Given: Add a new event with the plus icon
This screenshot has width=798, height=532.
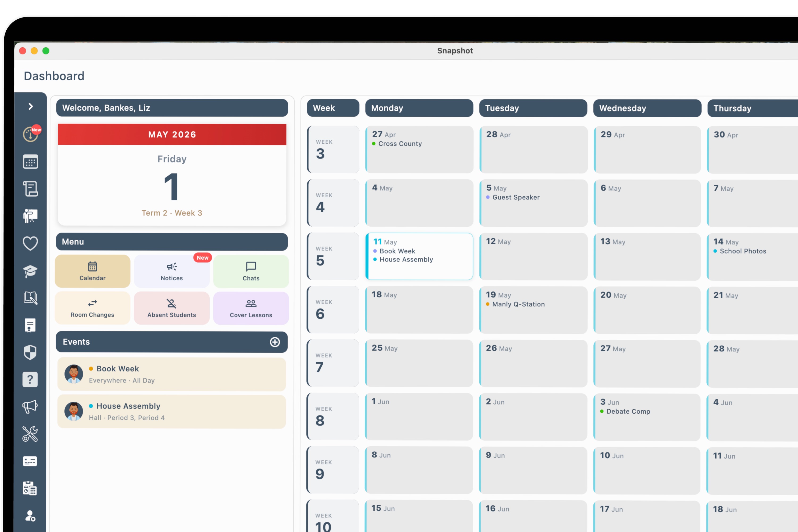Looking at the screenshot, I should [275, 342].
